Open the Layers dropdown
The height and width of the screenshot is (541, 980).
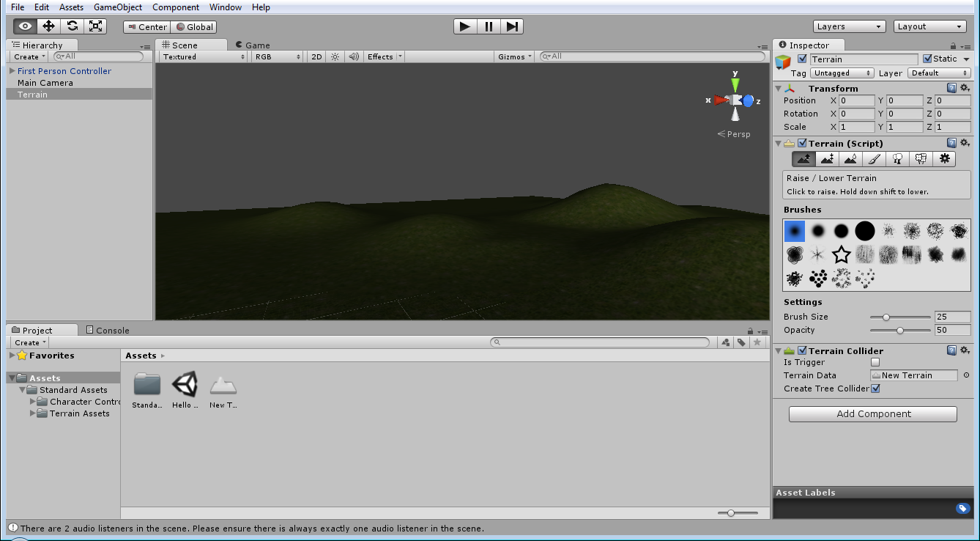point(849,26)
